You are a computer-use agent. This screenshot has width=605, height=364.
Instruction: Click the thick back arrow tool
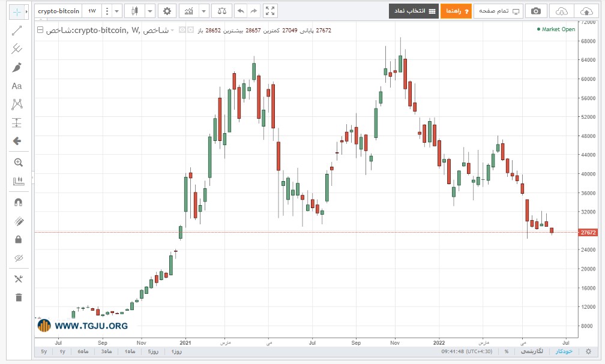(17, 141)
